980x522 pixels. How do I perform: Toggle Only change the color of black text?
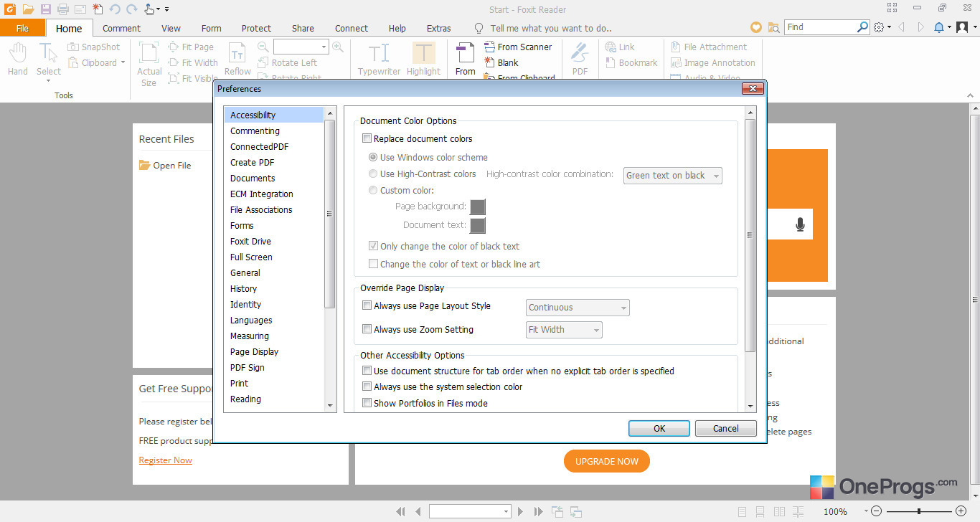coord(374,246)
